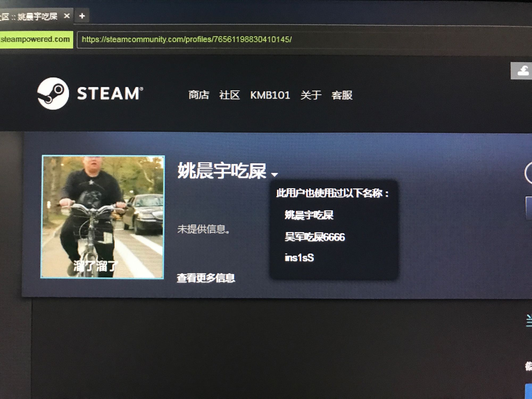
Task: Open the KMB101 user menu
Action: 270,95
